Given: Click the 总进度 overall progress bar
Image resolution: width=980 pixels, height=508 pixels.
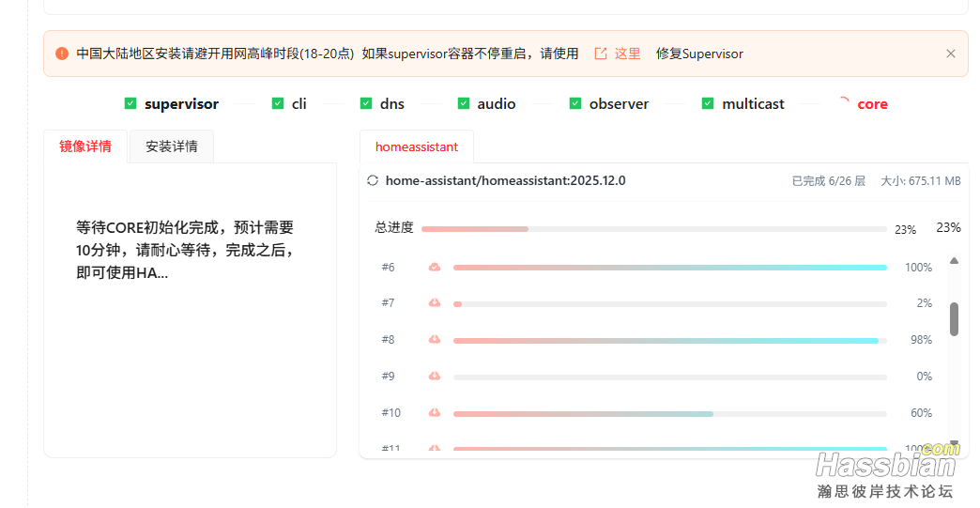Looking at the screenshot, I should coord(653,229).
